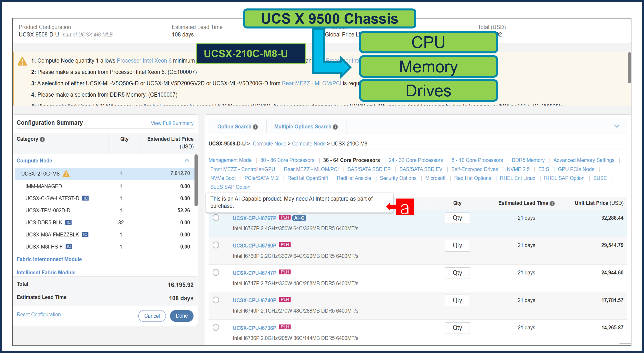This screenshot has height=353, width=644.
Task: Click Rear MEZZ - MLOM/PCI link in warning 3
Action: click(312, 83)
